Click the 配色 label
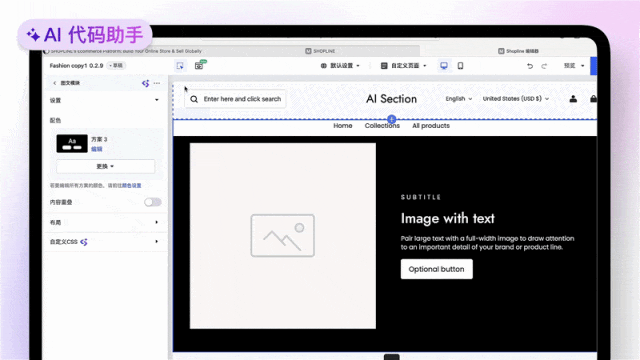Viewport: 640px width, 360px height. [x=55, y=120]
